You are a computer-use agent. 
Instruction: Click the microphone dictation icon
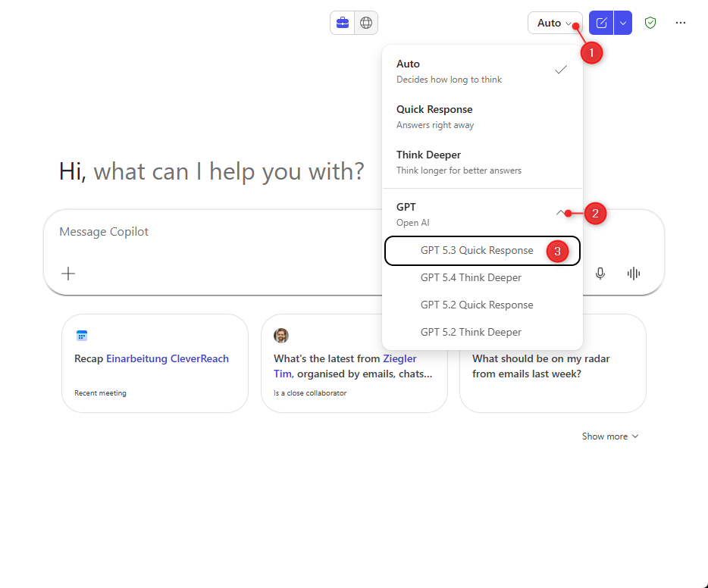pyautogui.click(x=600, y=274)
